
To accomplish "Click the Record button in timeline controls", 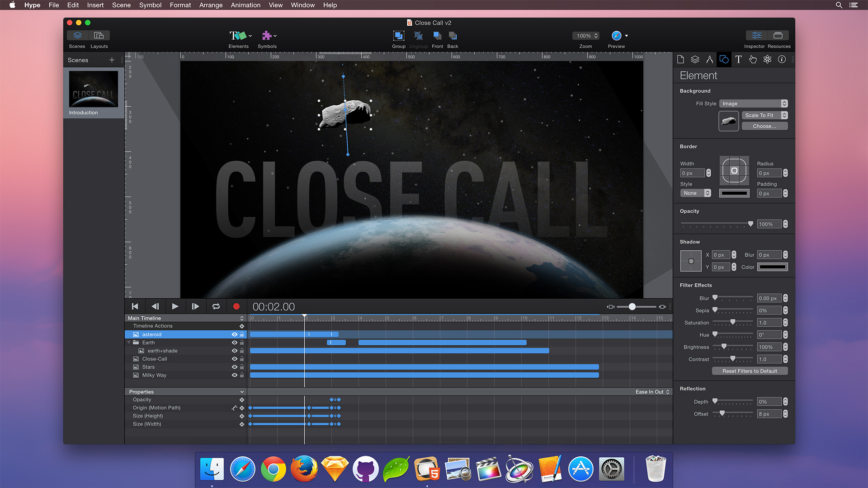I will pyautogui.click(x=236, y=306).
